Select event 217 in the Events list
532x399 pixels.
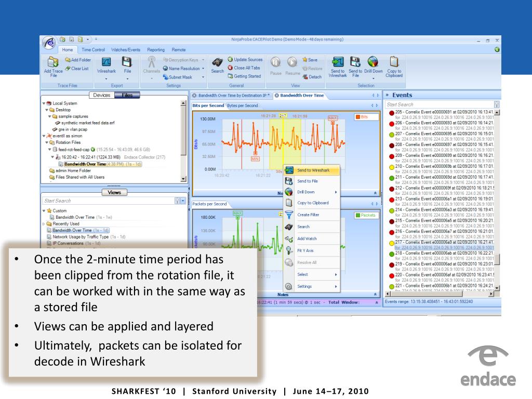(x=441, y=245)
